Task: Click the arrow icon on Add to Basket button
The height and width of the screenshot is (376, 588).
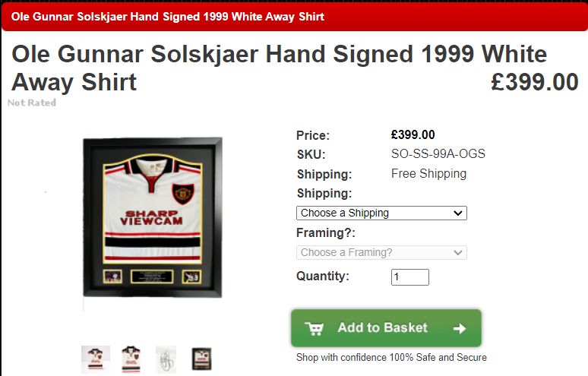Action: 460,329
